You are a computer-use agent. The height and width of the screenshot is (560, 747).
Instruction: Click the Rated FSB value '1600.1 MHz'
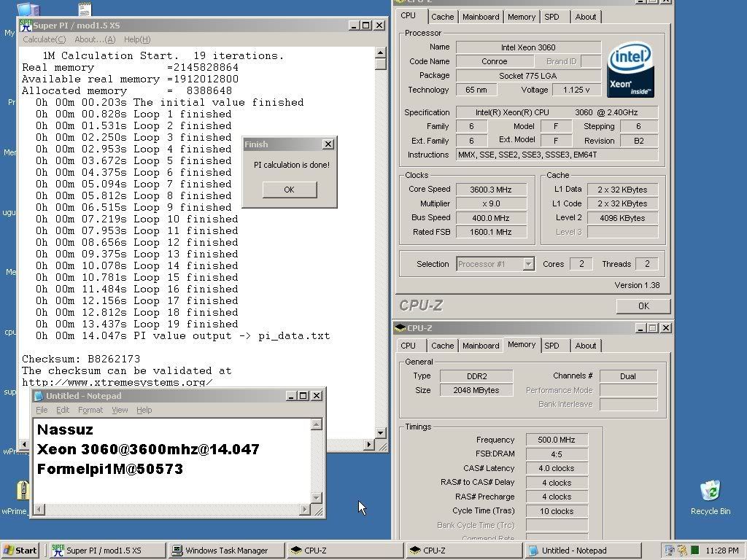tap(491, 232)
